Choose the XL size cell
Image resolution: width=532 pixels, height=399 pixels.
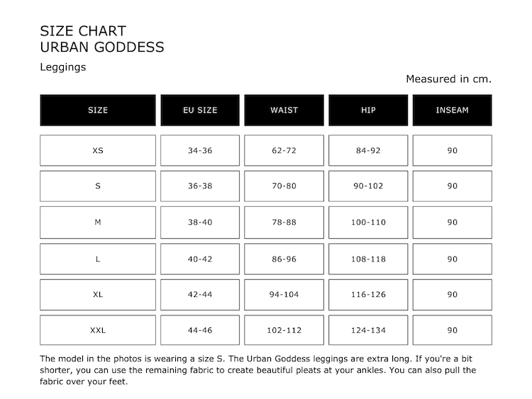click(98, 295)
